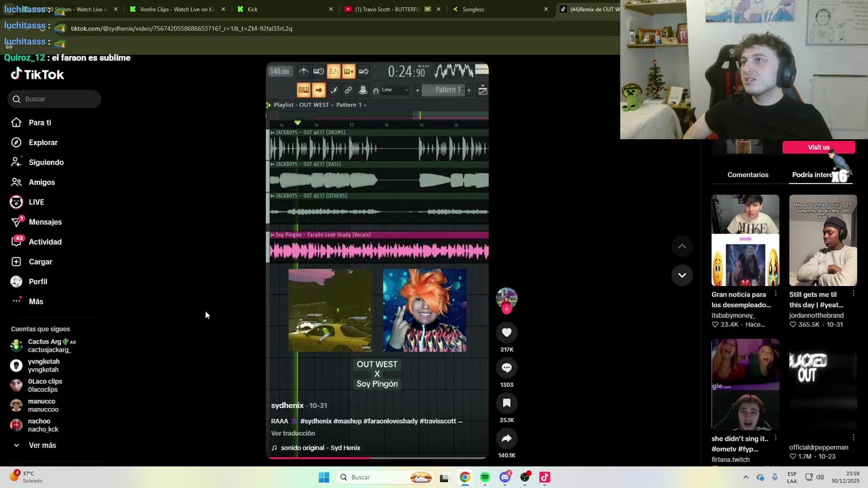Save the video with bookmark icon
This screenshot has width=868, height=488.
coord(507,403)
